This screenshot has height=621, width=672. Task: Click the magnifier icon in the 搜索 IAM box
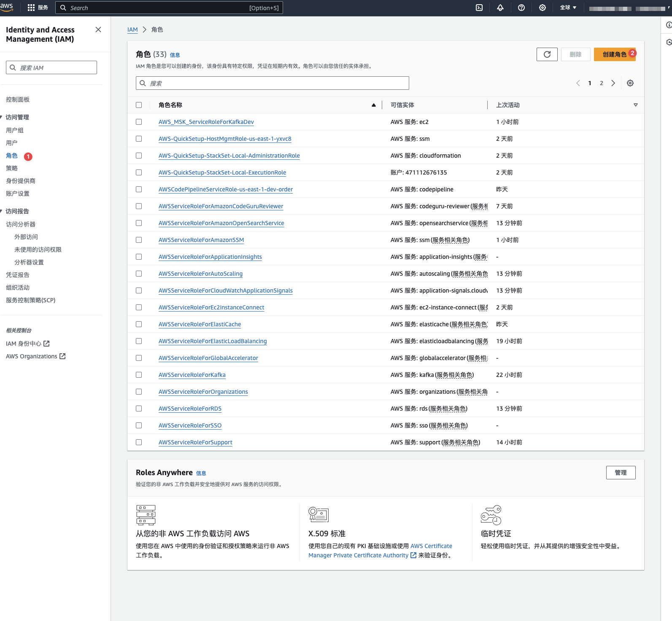[x=13, y=67]
